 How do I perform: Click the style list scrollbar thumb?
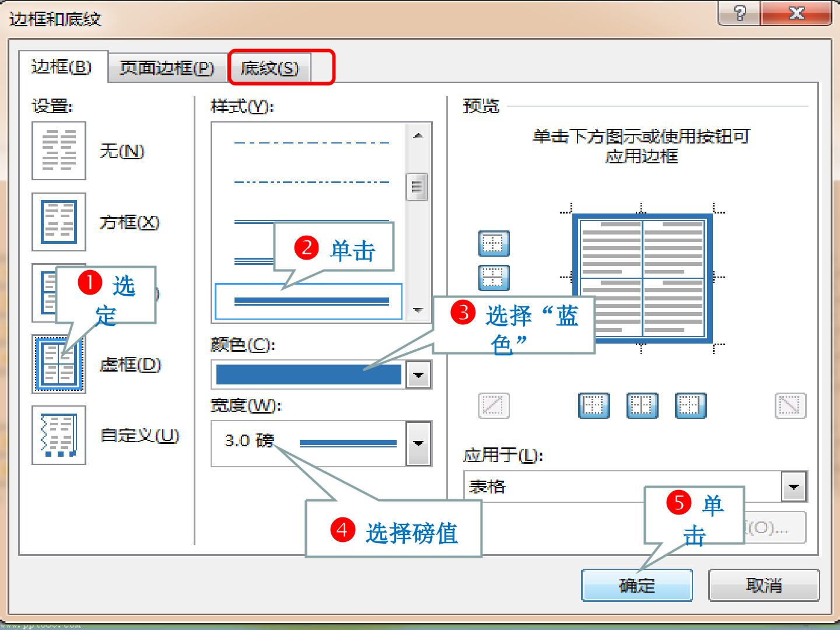pos(417,187)
